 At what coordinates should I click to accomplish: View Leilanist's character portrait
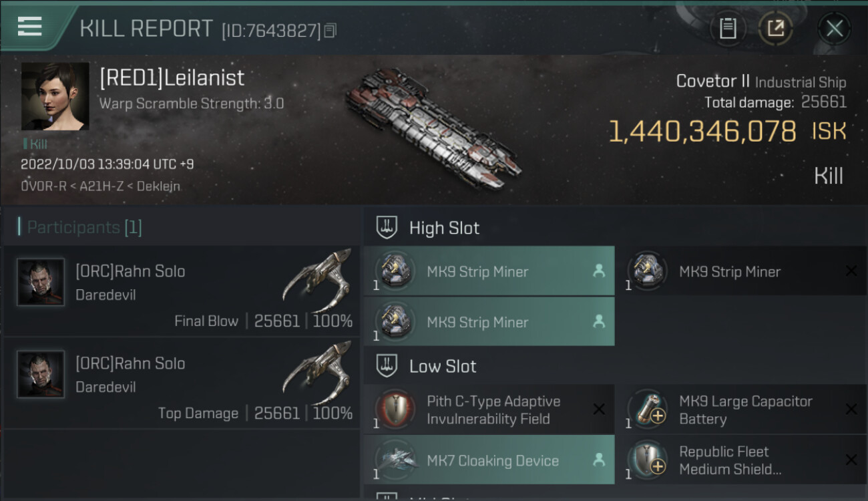[x=55, y=96]
